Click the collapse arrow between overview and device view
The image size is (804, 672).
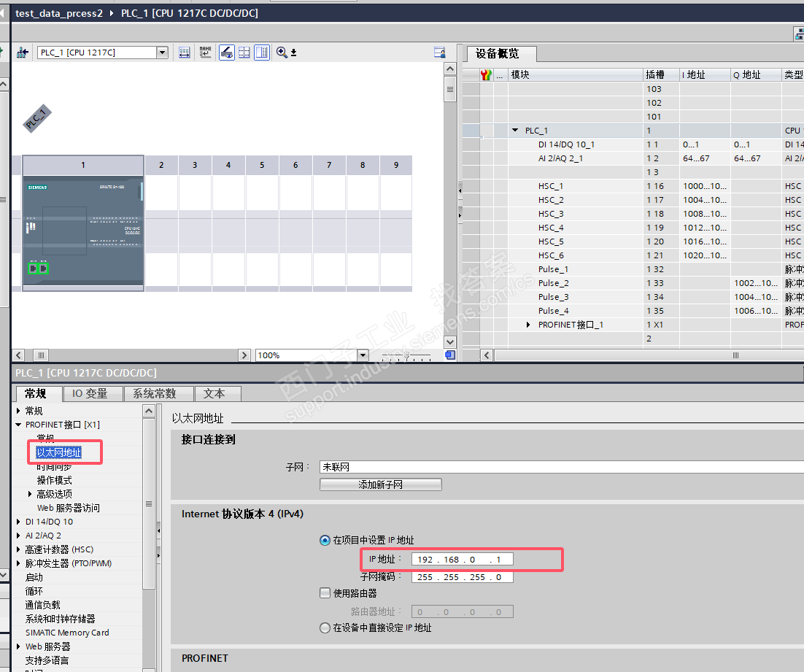coord(460,190)
